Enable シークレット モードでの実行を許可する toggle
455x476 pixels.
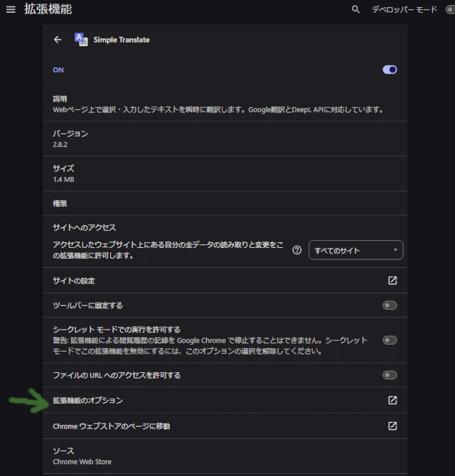(x=390, y=340)
